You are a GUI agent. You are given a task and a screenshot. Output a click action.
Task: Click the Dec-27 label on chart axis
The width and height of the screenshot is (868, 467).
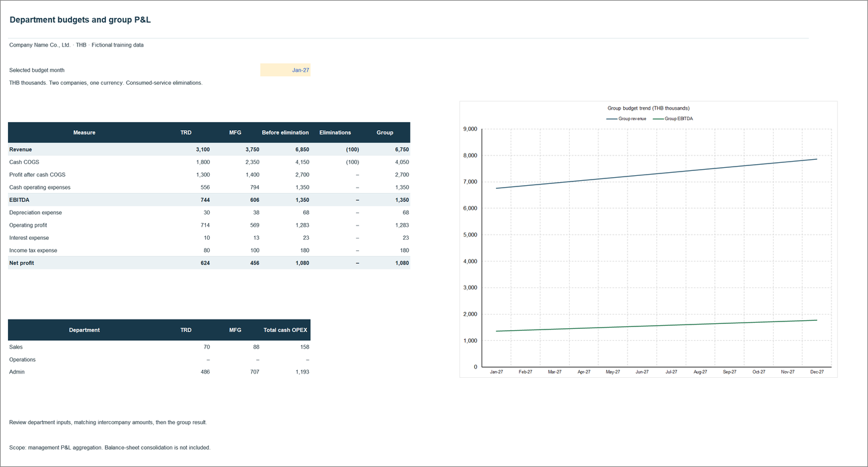[817, 372]
